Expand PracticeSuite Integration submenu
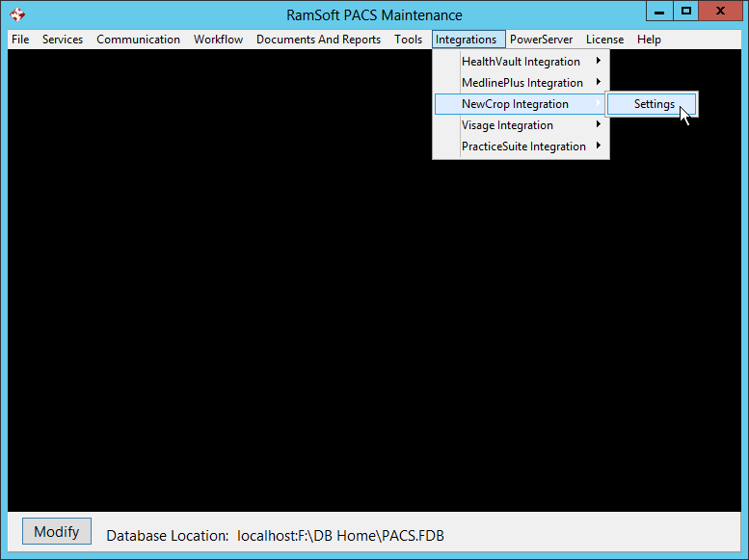749x560 pixels. click(523, 147)
